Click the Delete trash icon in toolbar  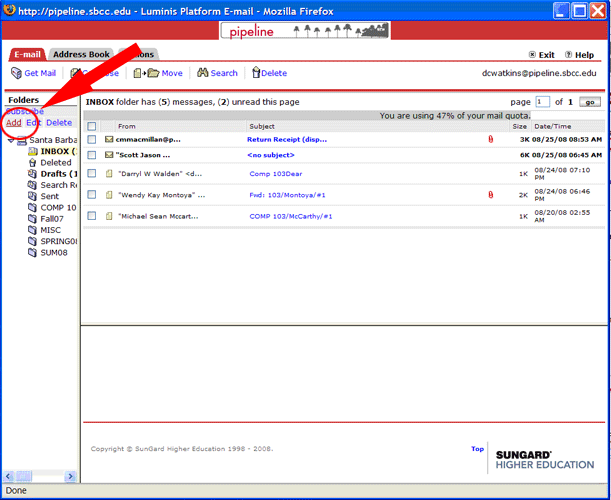[x=256, y=73]
